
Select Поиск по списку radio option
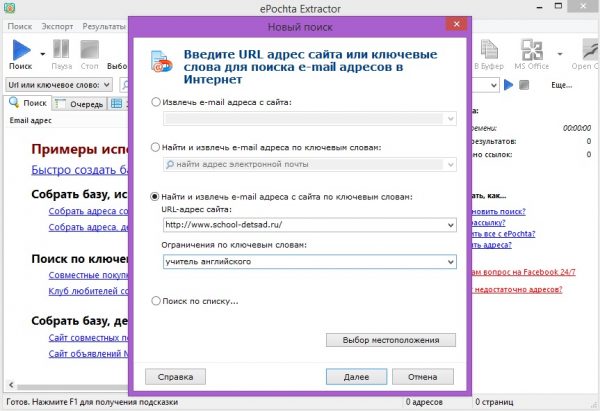click(156, 301)
